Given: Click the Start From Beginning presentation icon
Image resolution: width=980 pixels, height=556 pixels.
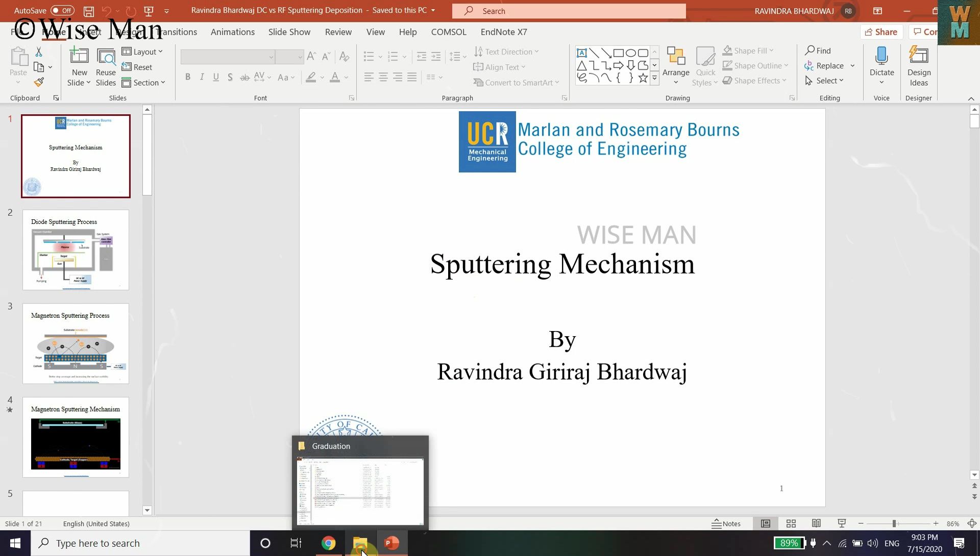Looking at the screenshot, I should pos(149,11).
